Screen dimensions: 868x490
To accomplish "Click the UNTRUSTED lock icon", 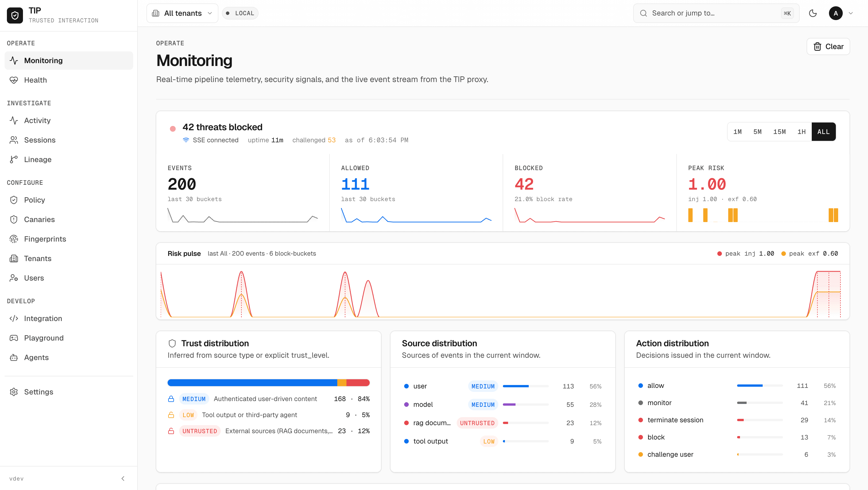I will tap(171, 431).
